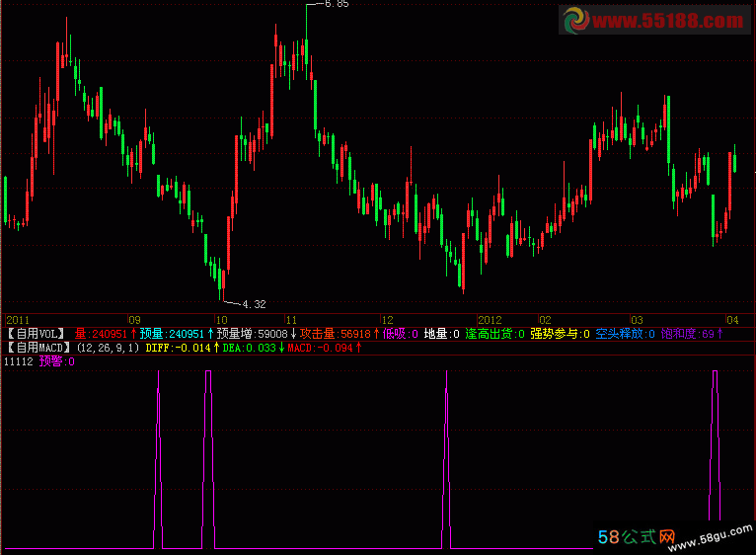Click month 11 on the time axis
This screenshot has width=756, height=555.
(291, 320)
